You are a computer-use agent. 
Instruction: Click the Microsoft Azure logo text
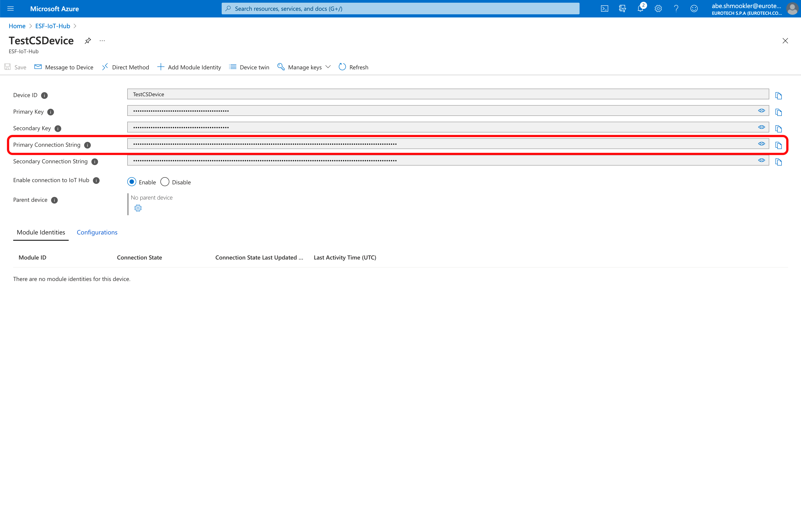pyautogui.click(x=54, y=9)
